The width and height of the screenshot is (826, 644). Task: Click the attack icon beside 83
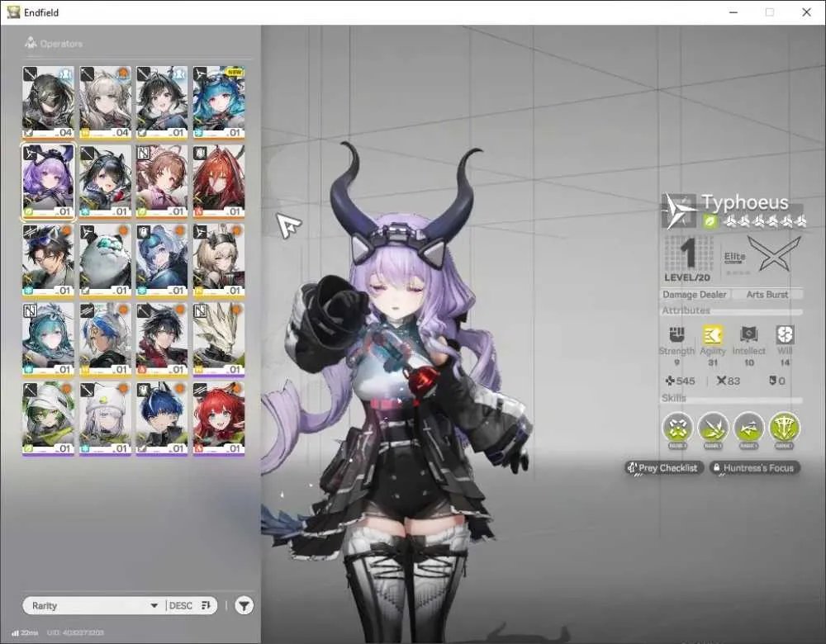pos(721,381)
